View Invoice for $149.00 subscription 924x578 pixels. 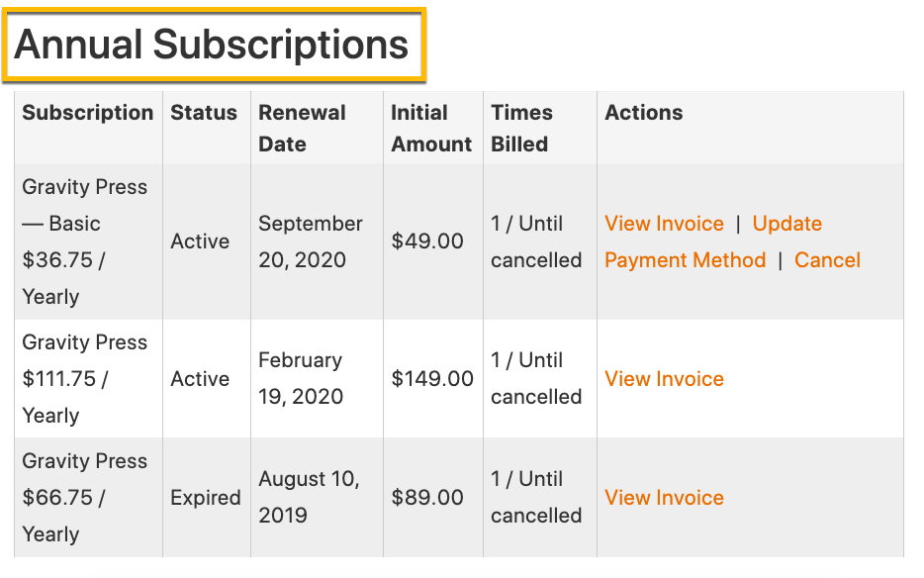click(x=664, y=379)
